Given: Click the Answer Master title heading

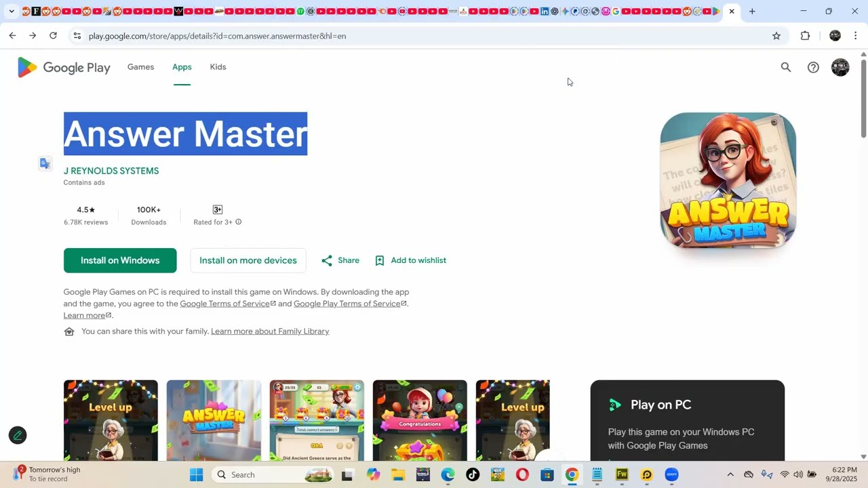Looking at the screenshot, I should [x=186, y=134].
